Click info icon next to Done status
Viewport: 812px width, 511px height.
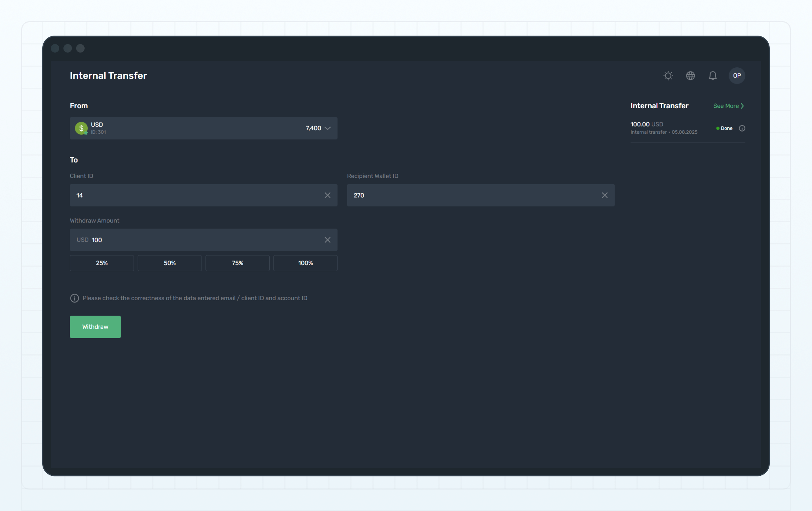tap(742, 128)
